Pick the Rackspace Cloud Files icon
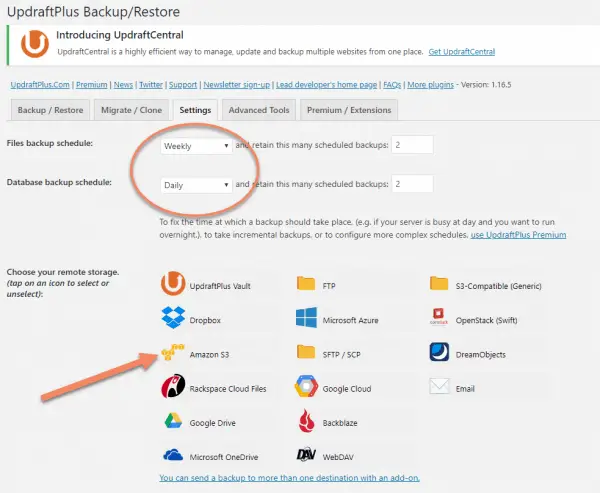This screenshot has height=493, width=600. (x=173, y=386)
